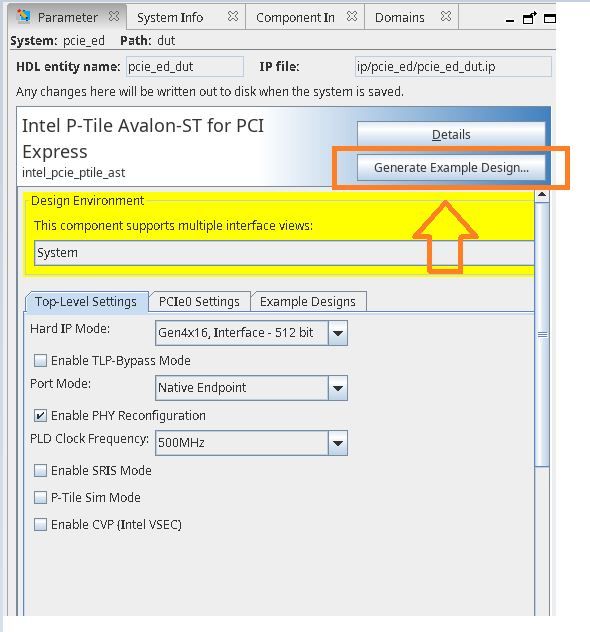Screen dimensions: 590x632
Task: Click the PLD Clock Frequency label
Action: (x=89, y=439)
